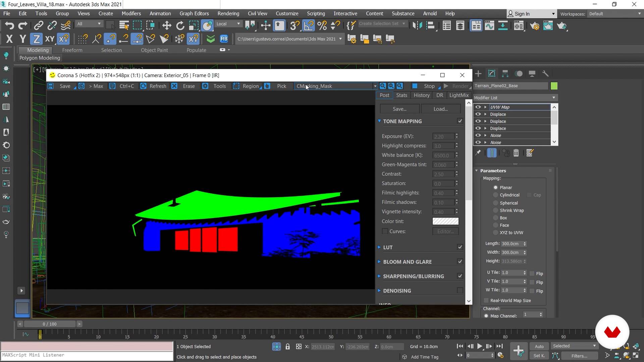Select Spherical mapping radio button
The width and height of the screenshot is (644, 362).
click(495, 203)
